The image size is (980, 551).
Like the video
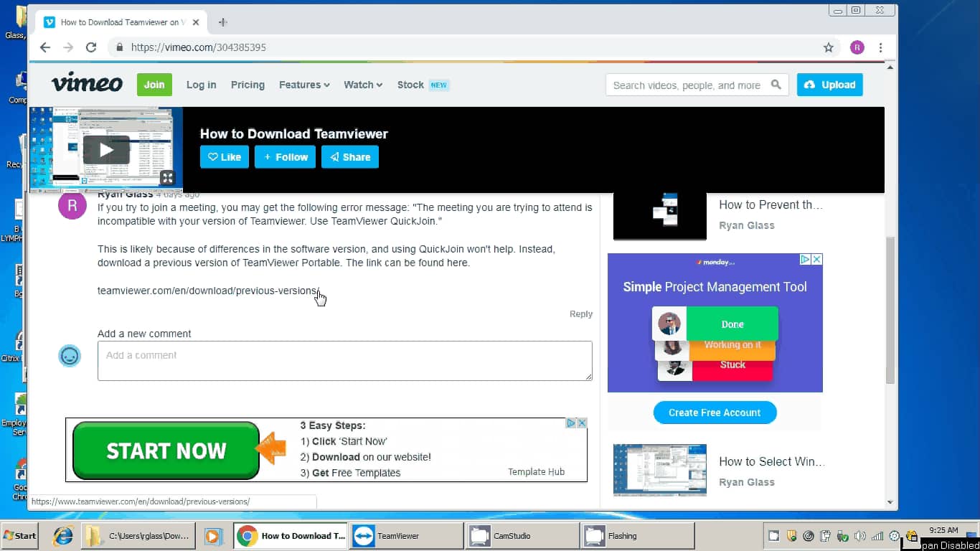coord(225,157)
